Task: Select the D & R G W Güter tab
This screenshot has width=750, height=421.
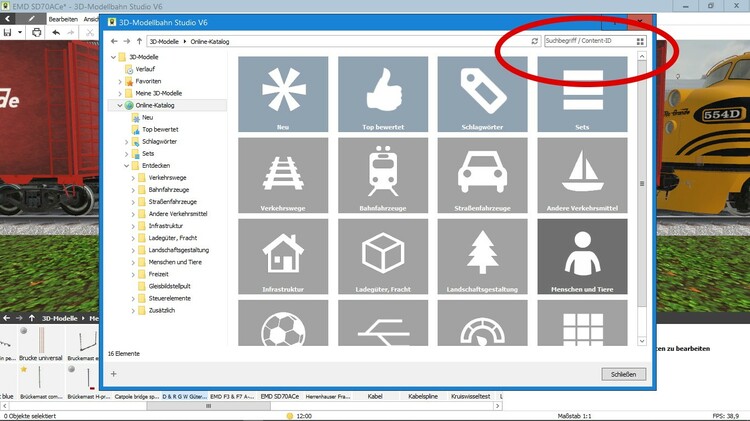Action: coord(184,397)
